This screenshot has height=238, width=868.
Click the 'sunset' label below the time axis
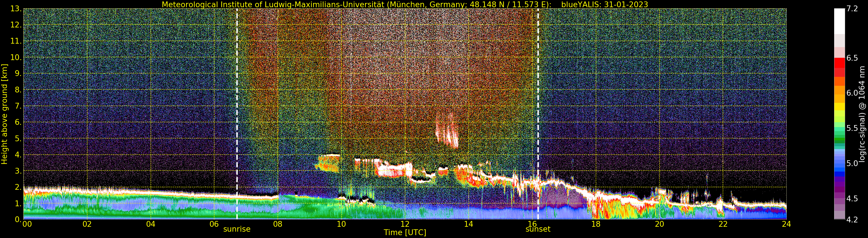[x=538, y=229]
